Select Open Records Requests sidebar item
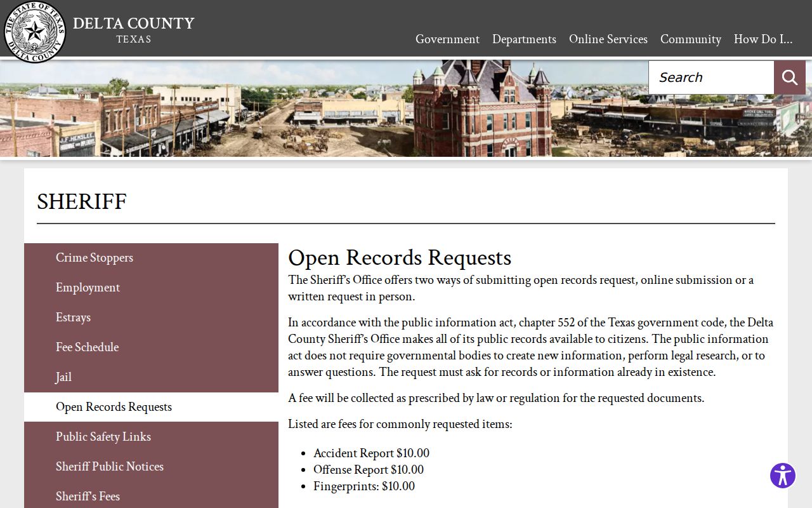 point(151,407)
